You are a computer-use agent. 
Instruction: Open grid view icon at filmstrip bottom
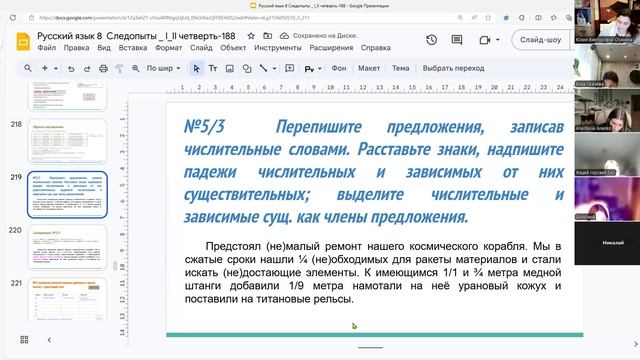pos(24,340)
